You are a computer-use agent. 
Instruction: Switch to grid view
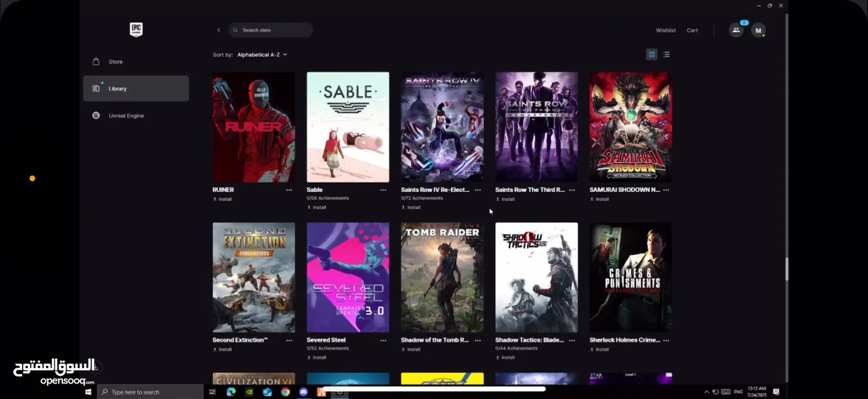(652, 54)
